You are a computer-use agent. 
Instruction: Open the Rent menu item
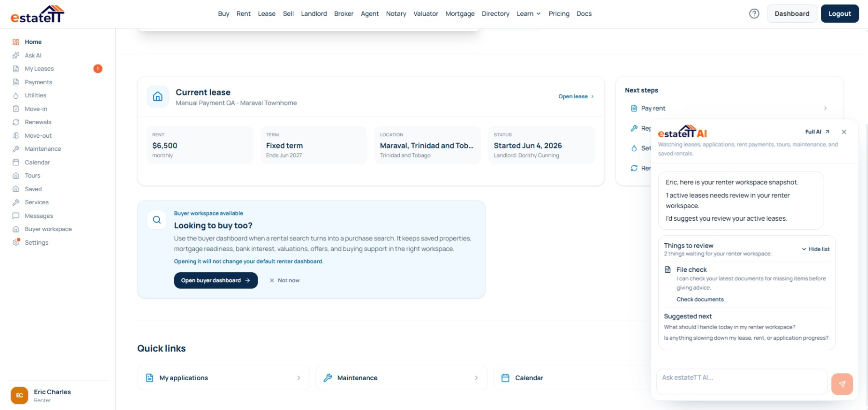pos(244,13)
